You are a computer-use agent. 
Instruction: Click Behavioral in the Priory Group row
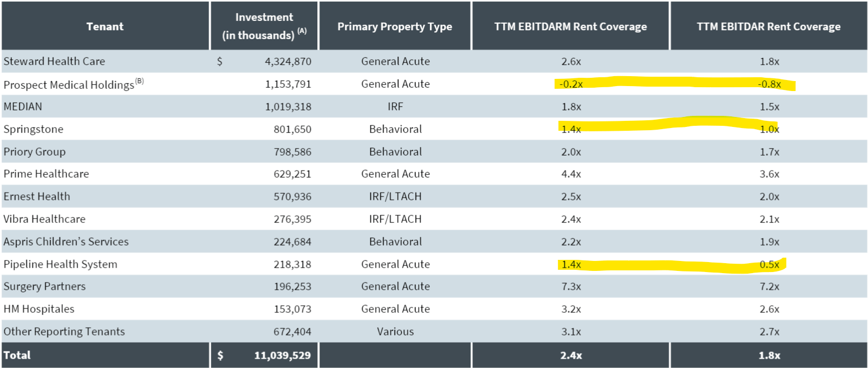coord(396,152)
